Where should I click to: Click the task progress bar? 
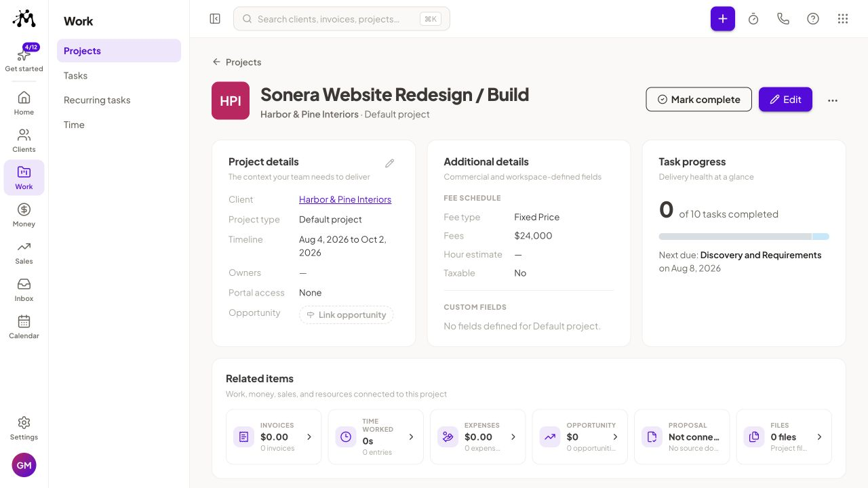744,237
